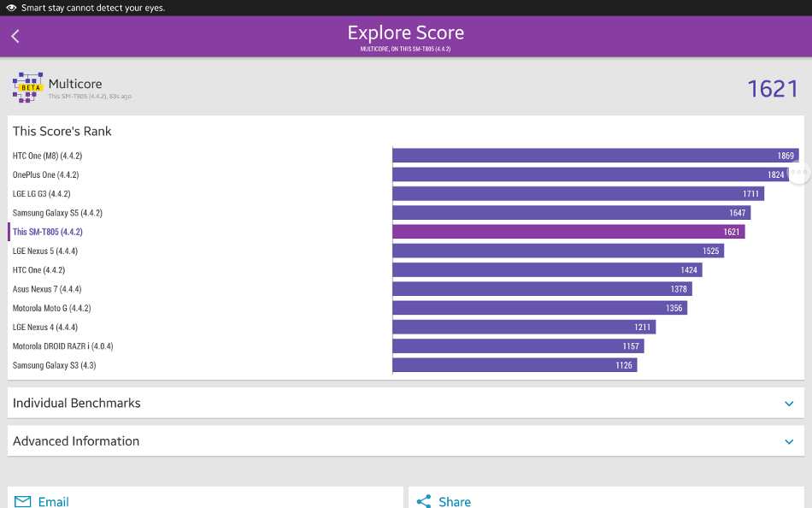Tap the large 1621 total score
The width and height of the screenshot is (812, 508).
pyautogui.click(x=773, y=89)
